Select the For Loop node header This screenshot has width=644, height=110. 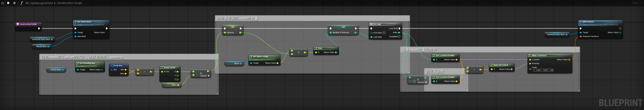(x=386, y=24)
